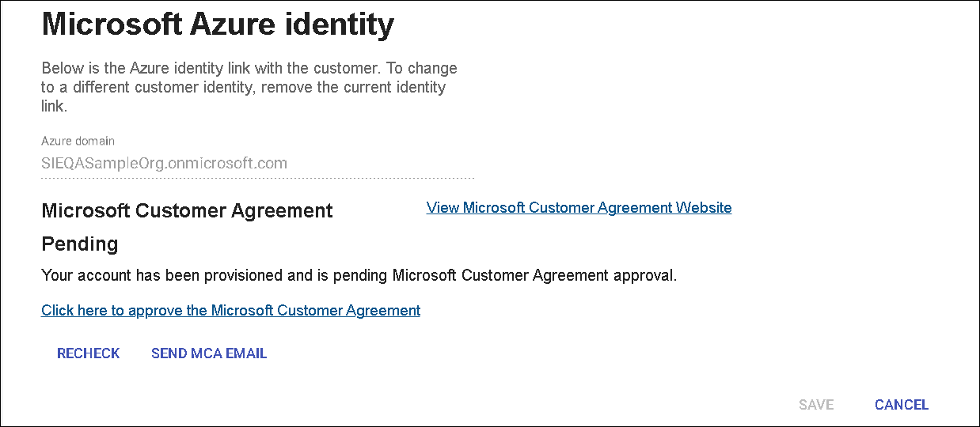Viewport: 980px width, 427px height.
Task: Click the greyed-out SAVE button
Action: coord(815,405)
